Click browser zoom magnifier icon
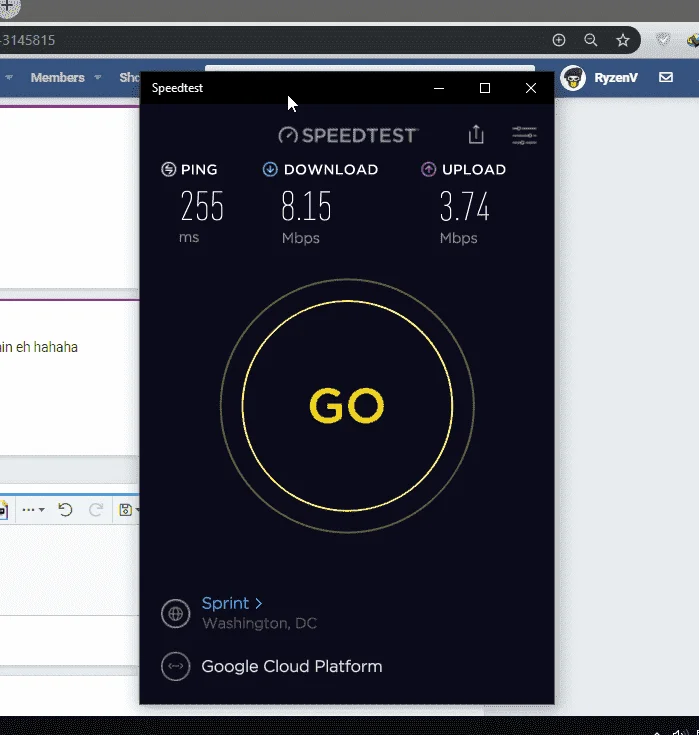699x735 pixels. coord(591,40)
